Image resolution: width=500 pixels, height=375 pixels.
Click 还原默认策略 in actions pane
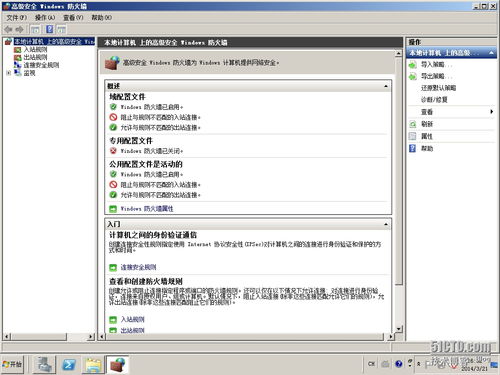[438, 88]
